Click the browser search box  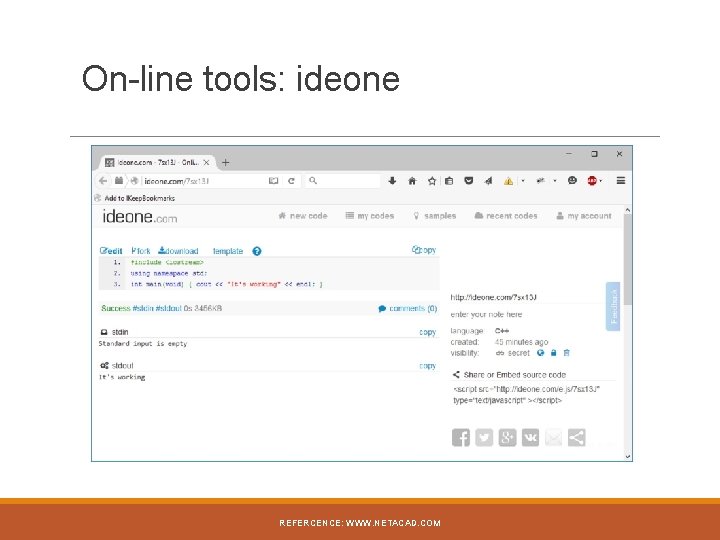tap(343, 181)
